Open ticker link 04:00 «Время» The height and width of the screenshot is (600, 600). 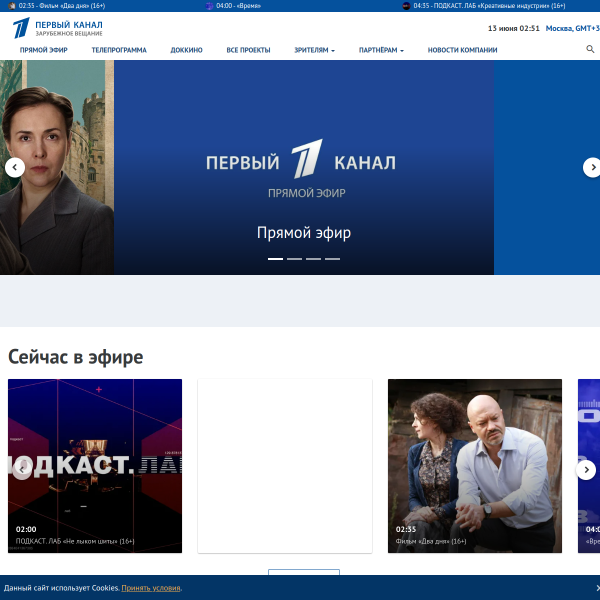click(x=238, y=6)
